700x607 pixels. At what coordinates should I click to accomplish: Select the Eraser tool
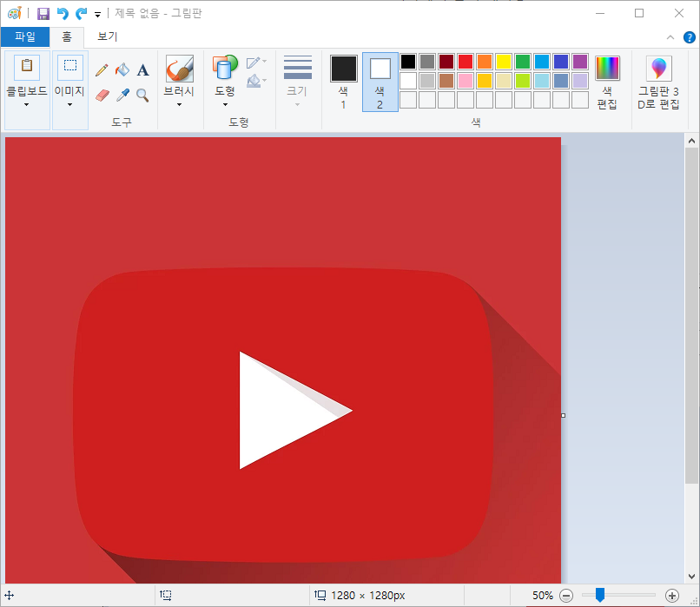[x=102, y=95]
